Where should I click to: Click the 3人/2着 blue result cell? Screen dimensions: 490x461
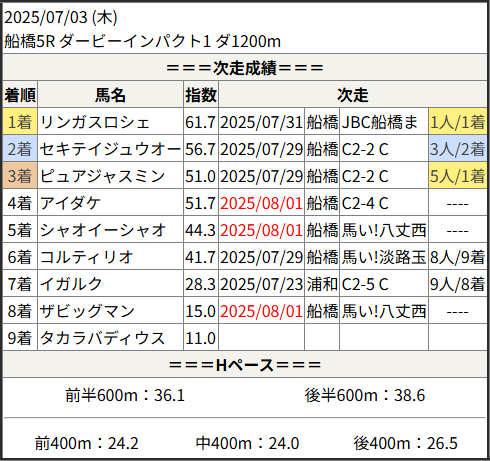point(457,149)
